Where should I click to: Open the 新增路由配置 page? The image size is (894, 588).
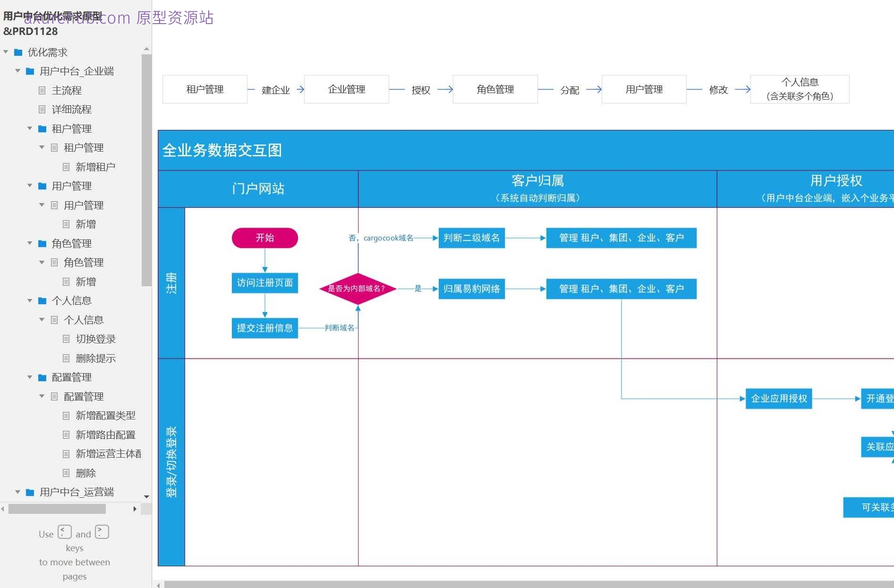pyautogui.click(x=106, y=435)
